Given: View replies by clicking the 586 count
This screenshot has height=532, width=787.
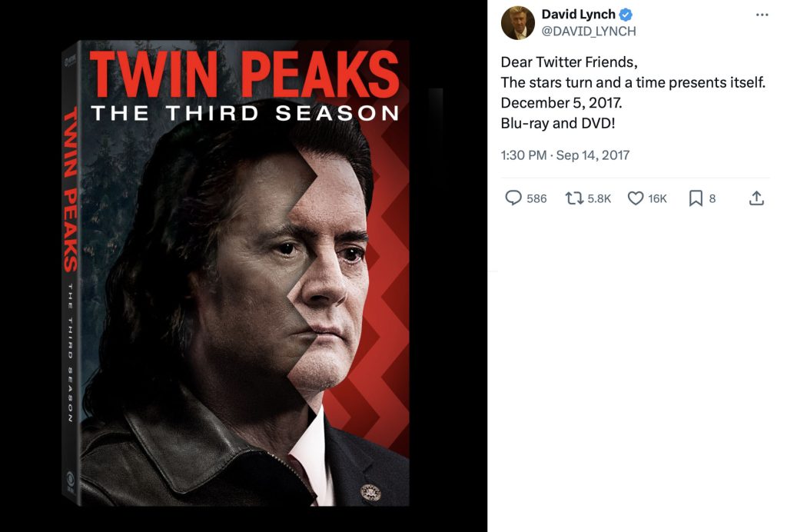Looking at the screenshot, I should (x=536, y=198).
